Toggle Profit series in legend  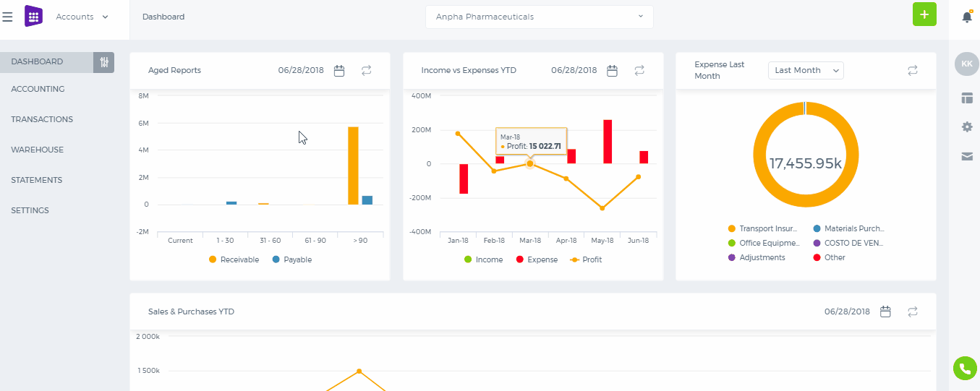click(x=586, y=259)
